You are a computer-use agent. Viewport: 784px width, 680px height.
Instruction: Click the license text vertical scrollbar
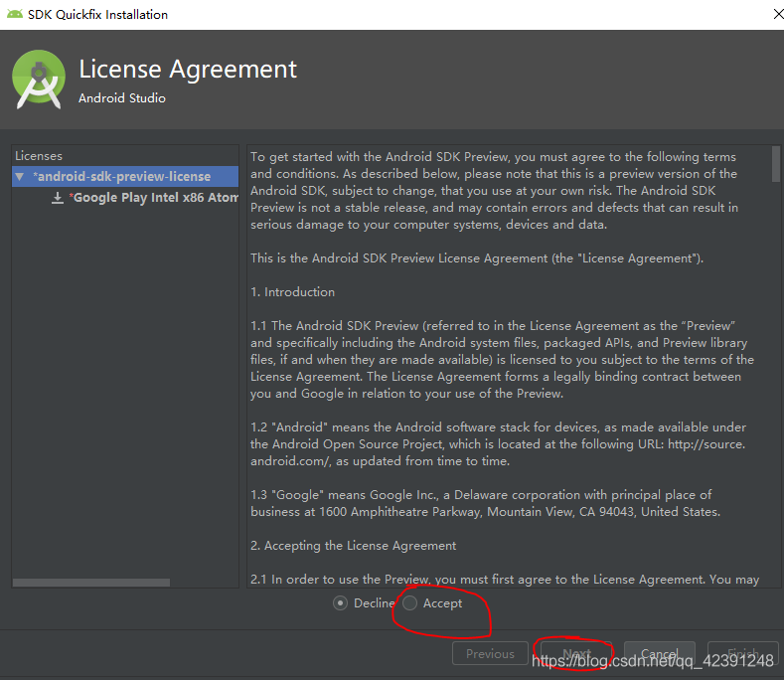[x=775, y=161]
